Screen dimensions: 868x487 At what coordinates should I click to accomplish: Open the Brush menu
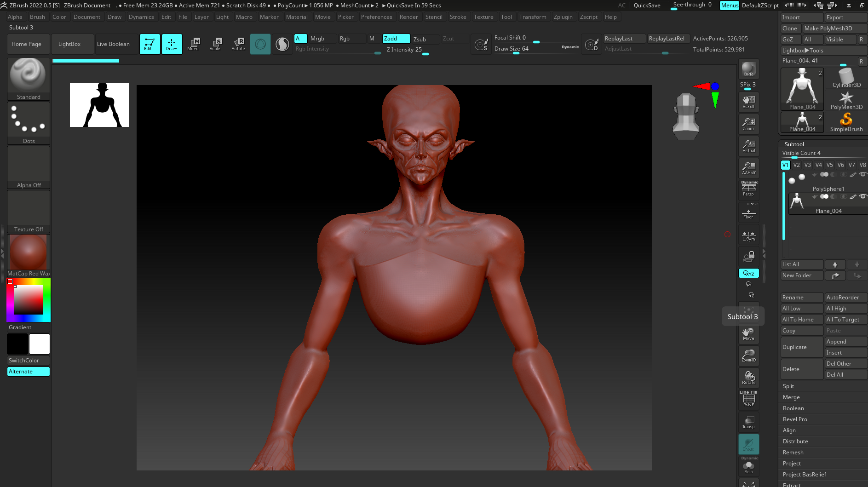[x=37, y=17]
